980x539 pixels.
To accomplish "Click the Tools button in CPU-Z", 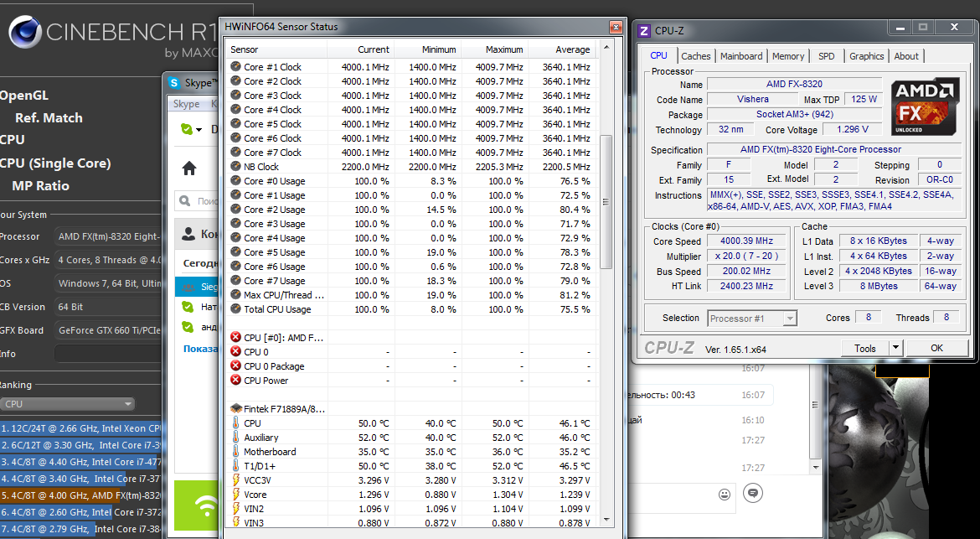I will click(x=865, y=348).
